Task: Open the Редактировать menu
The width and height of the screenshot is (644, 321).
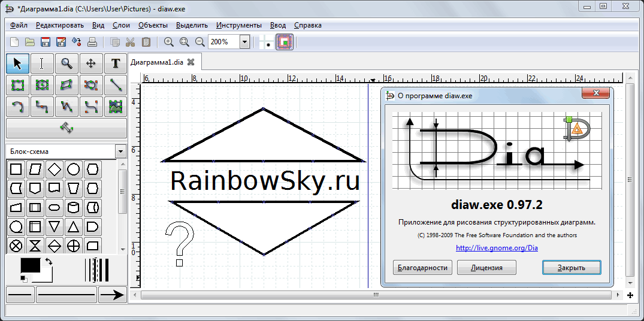Action: 60,25
